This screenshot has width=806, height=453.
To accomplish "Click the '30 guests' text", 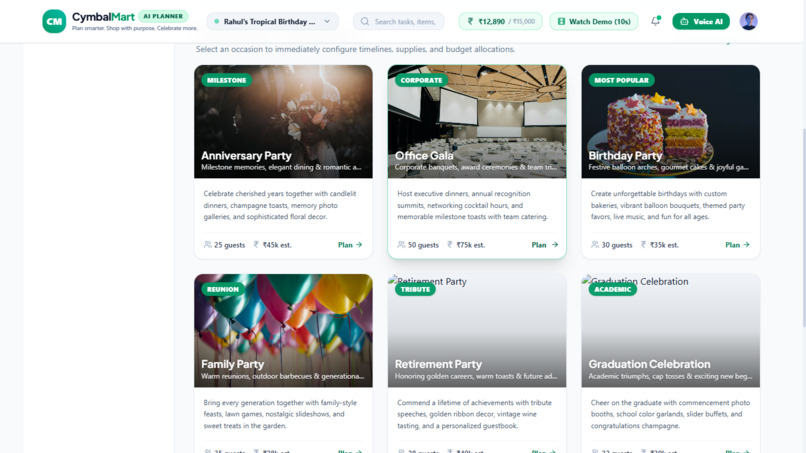I will pos(617,245).
